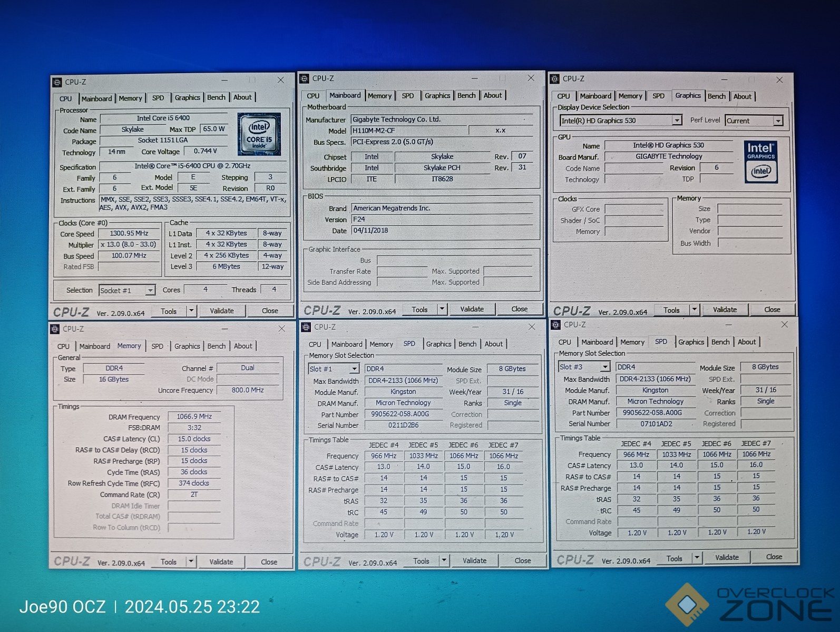Open the Slot #3 memory slot dropdown

(x=605, y=367)
